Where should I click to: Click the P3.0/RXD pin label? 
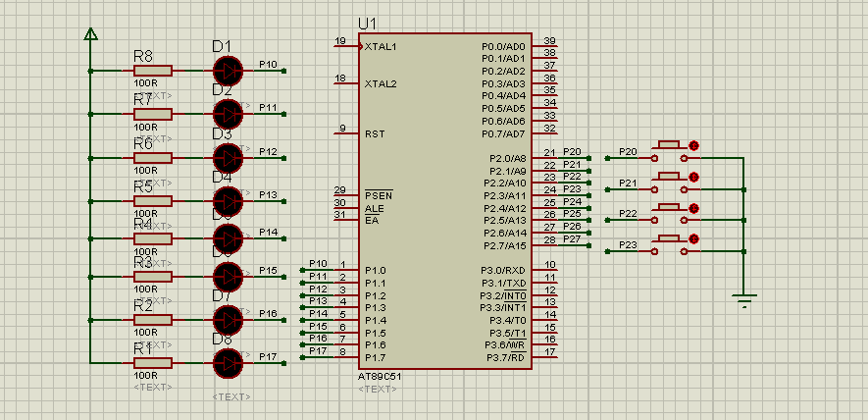click(x=503, y=271)
